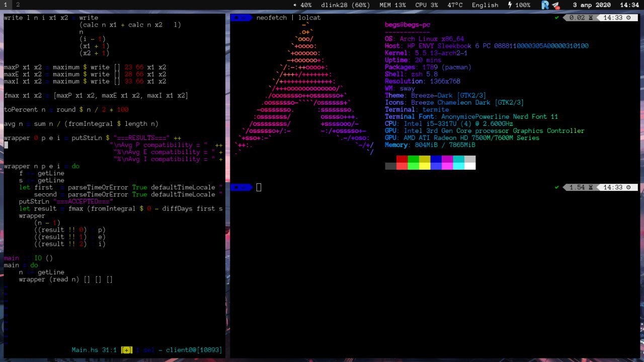
Task: Click the putStrLn "===ACCEPTED===" line
Action: pos(66,201)
